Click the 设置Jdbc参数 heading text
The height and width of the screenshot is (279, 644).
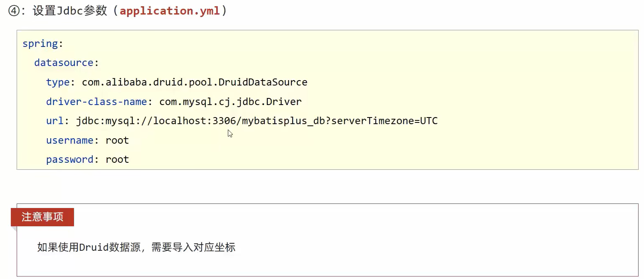(70, 11)
